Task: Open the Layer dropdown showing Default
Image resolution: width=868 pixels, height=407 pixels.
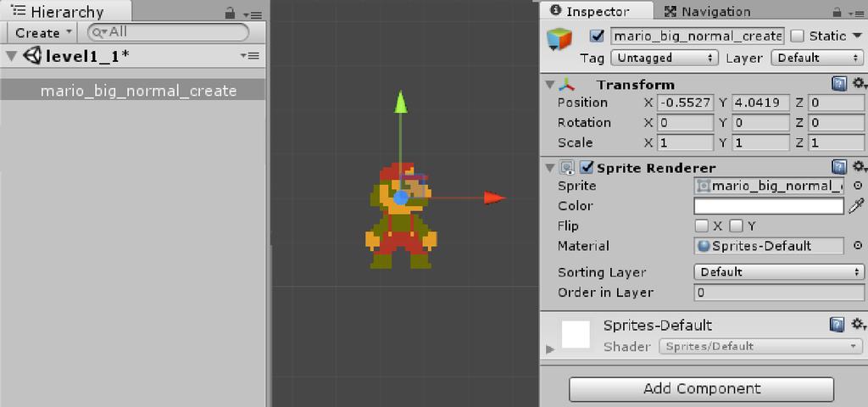Action: tap(817, 58)
